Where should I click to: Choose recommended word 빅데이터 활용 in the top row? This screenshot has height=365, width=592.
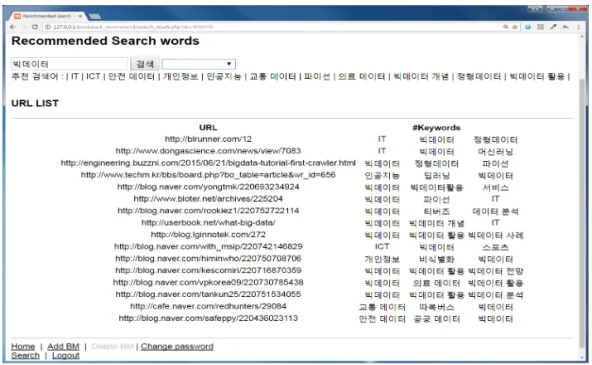537,76
